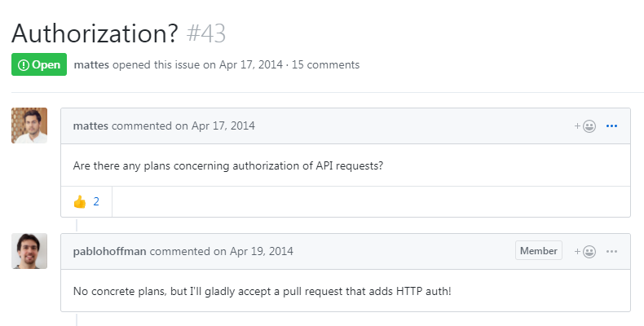Add a reaction to pablohoffman's comment

(585, 251)
